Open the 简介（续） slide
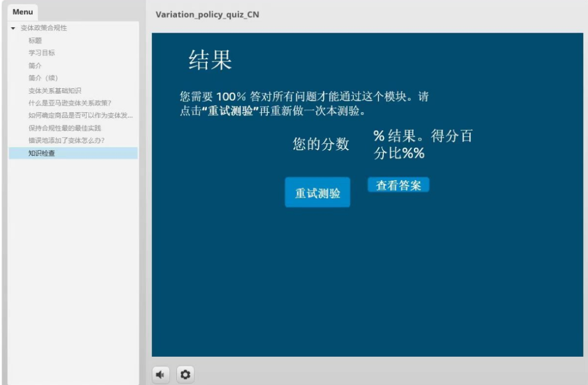 [42, 78]
